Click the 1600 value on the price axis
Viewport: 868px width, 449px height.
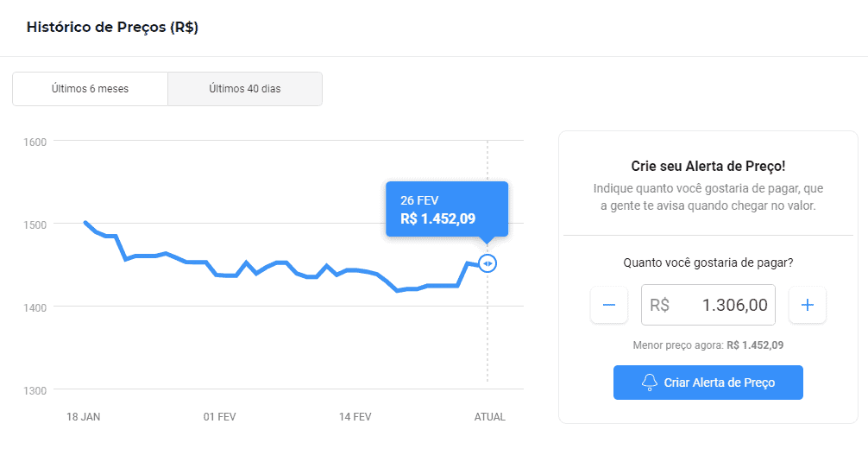37,141
